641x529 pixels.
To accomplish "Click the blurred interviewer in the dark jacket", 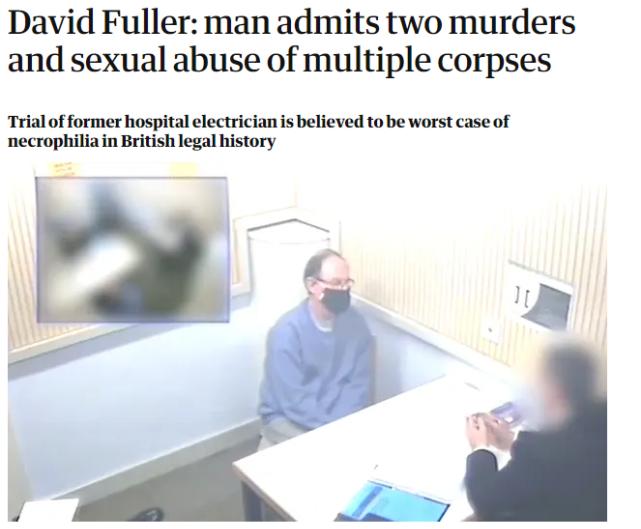I will 540,433.
